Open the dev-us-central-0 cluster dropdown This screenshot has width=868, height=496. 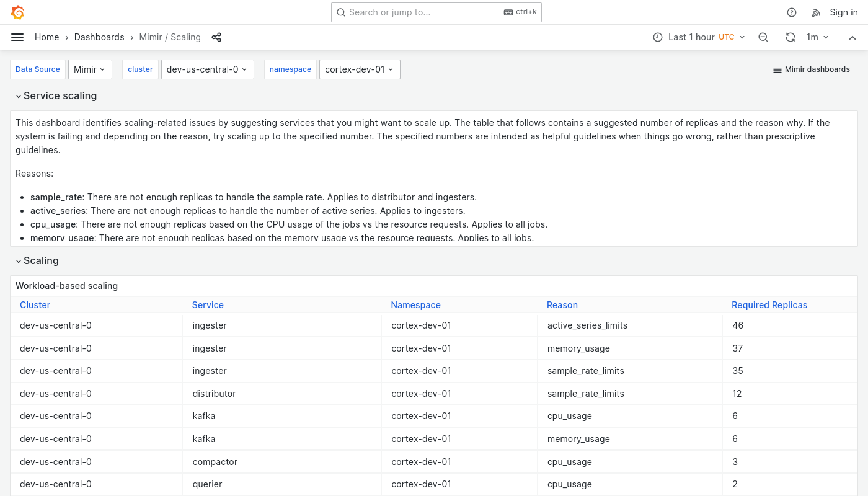tap(207, 69)
